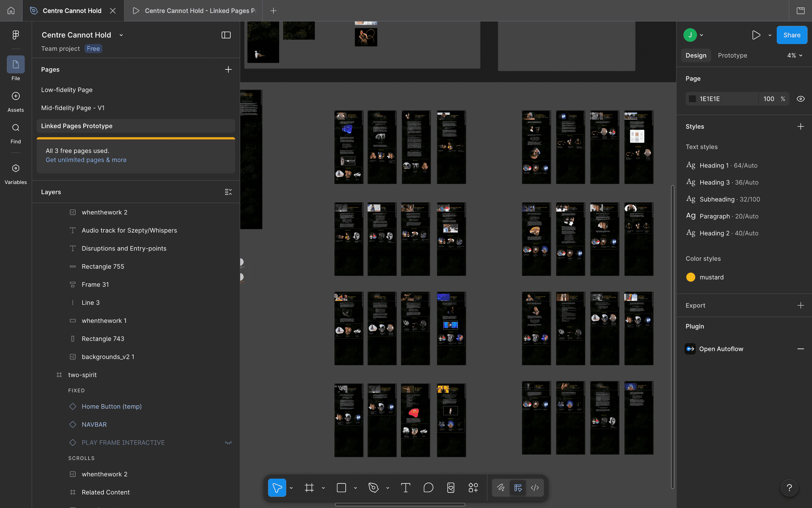Click the Share button
Image resolution: width=812 pixels, height=508 pixels.
tap(792, 35)
